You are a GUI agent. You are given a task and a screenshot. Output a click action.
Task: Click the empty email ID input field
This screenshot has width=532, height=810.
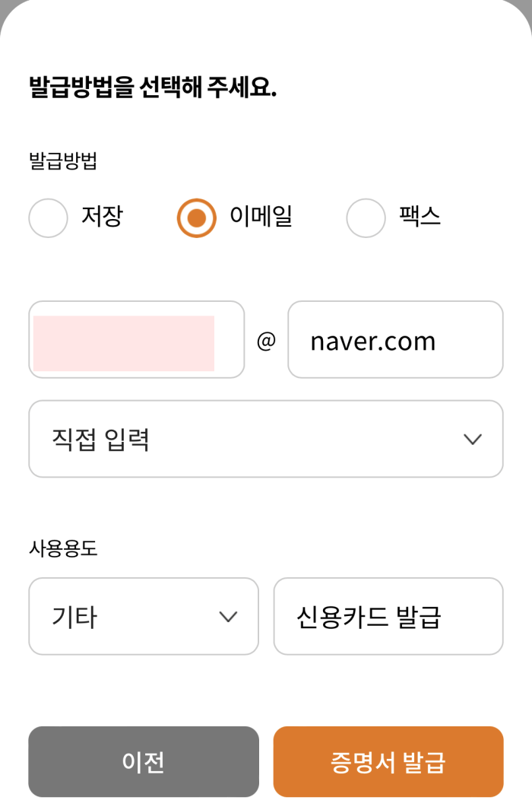point(136,340)
